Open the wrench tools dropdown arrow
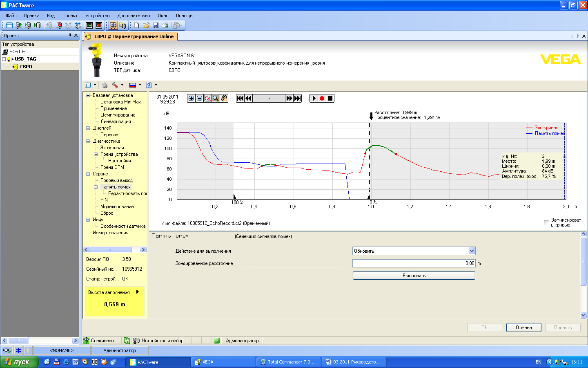Screen dimensions: 588x368 coord(122,85)
